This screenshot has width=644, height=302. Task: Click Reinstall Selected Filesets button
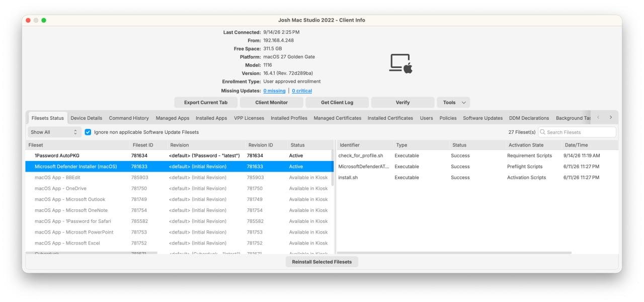[x=322, y=262]
